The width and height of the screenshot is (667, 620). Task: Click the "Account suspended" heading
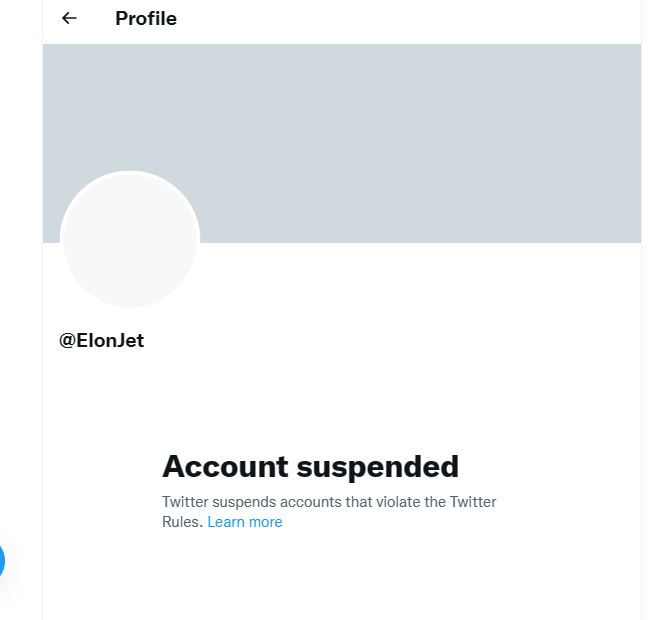[x=310, y=466]
